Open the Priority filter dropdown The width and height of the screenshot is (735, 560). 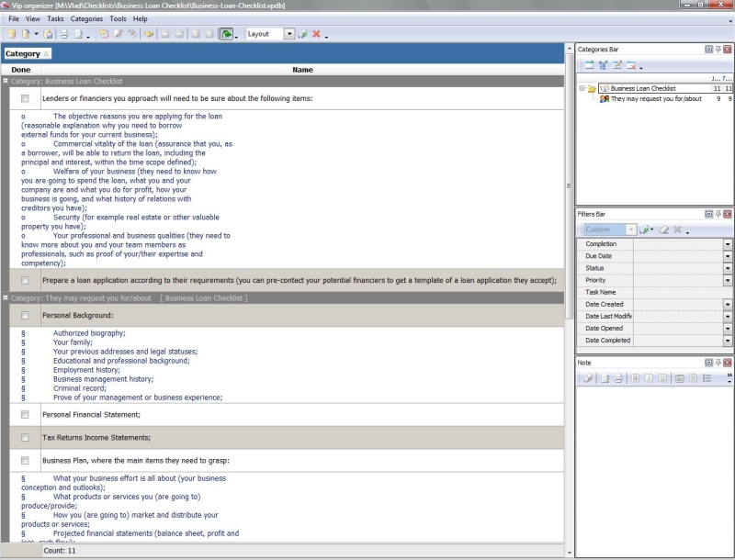pos(728,280)
